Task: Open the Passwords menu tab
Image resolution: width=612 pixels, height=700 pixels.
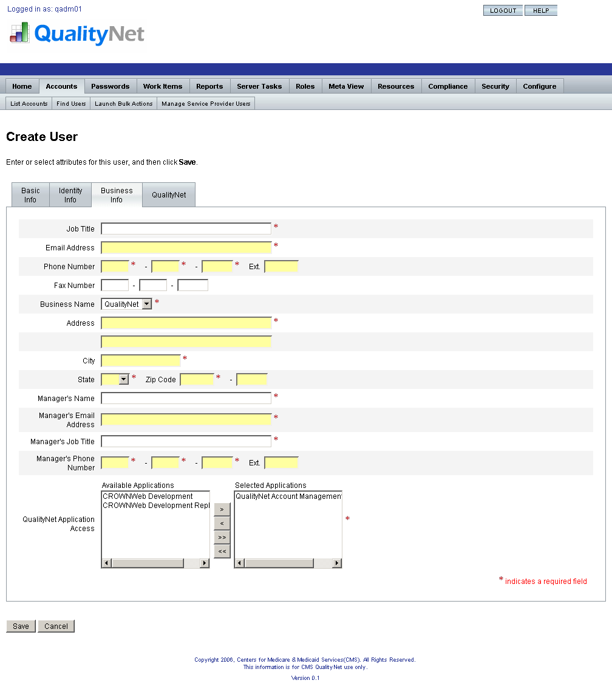Action: 110,86
